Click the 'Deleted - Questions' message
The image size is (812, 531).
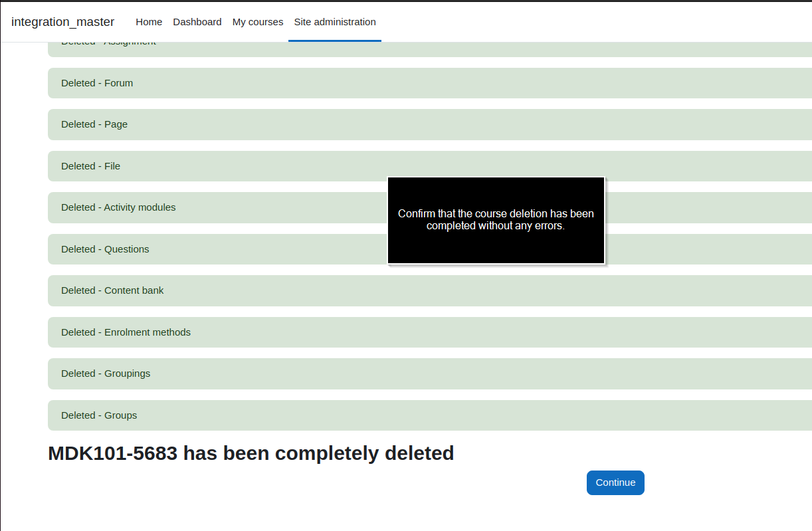click(430, 249)
